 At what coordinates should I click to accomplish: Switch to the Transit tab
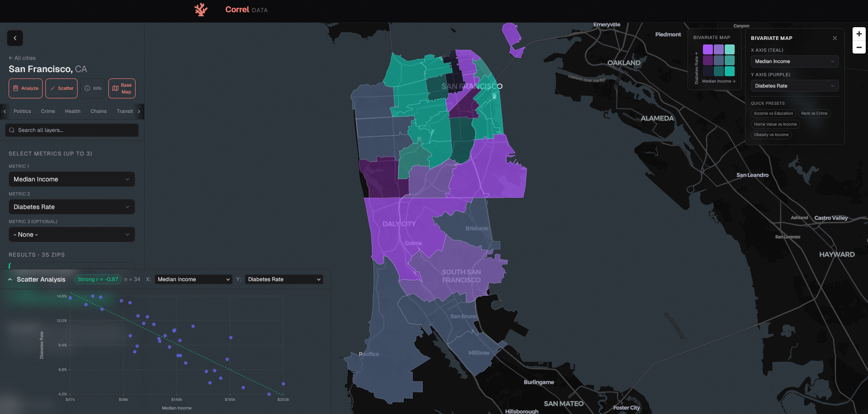point(125,111)
